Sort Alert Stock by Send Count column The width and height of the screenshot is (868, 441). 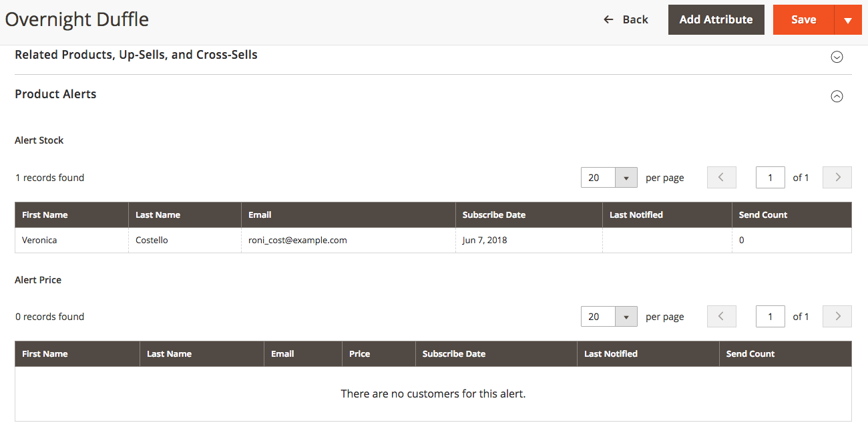pos(763,215)
